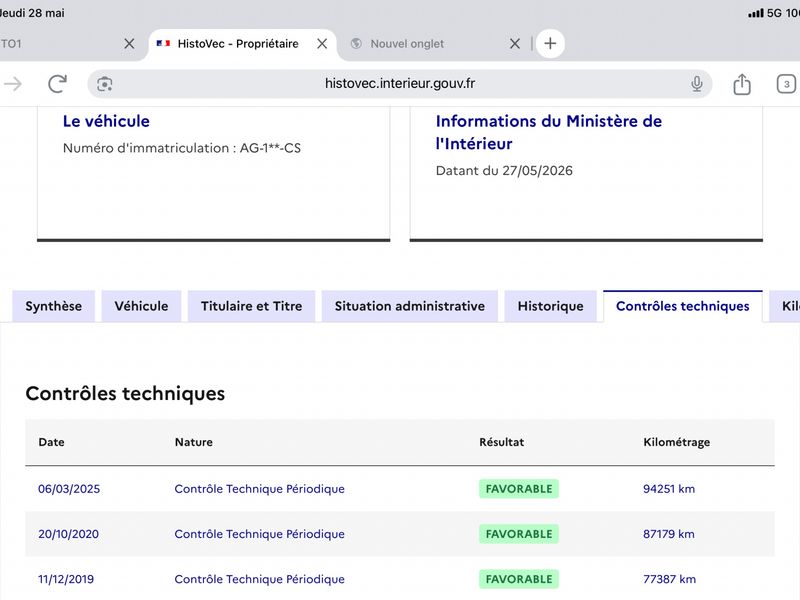Show the open tabs counter
This screenshot has height=600, width=800.
(x=786, y=84)
